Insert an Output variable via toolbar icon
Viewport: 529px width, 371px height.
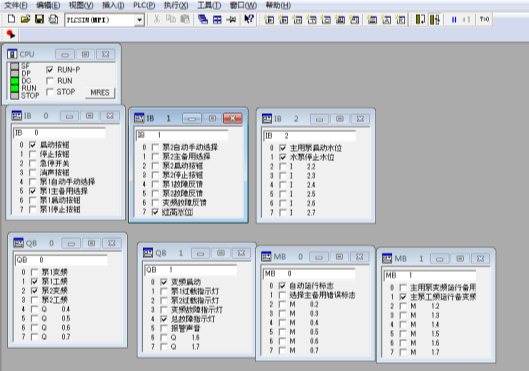click(x=283, y=20)
